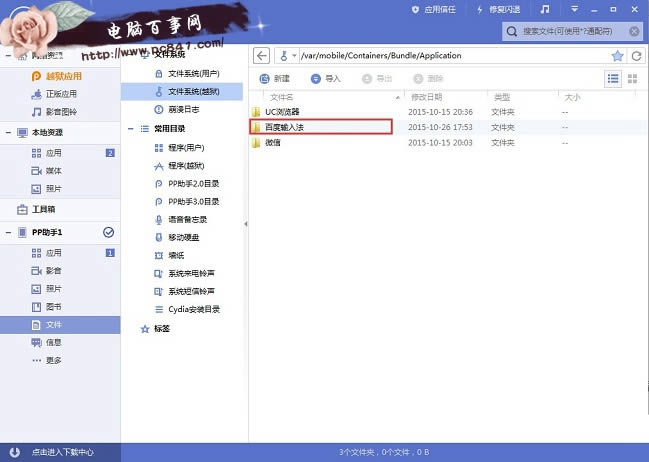Open 应用 under 本地资源
This screenshot has width=649, height=462.
(x=60, y=153)
